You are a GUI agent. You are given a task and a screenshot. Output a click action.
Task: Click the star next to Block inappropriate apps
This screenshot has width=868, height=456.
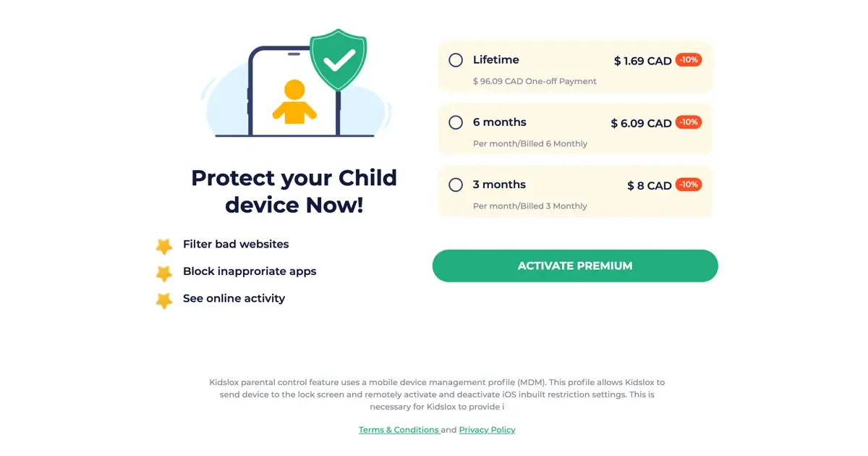[x=164, y=273]
